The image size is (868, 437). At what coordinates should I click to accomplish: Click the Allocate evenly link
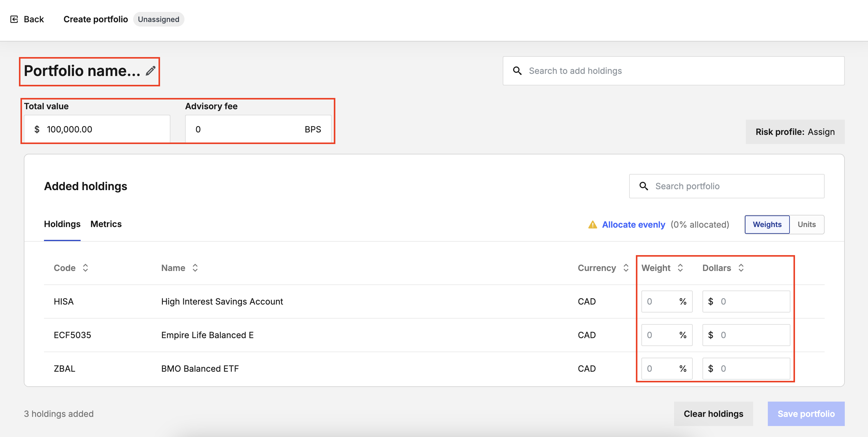[x=633, y=225]
